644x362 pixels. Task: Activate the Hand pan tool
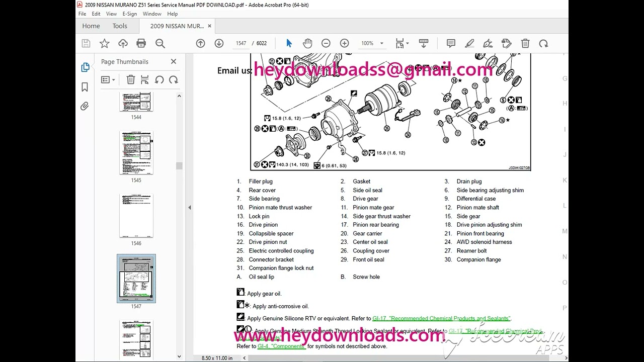coord(307,44)
